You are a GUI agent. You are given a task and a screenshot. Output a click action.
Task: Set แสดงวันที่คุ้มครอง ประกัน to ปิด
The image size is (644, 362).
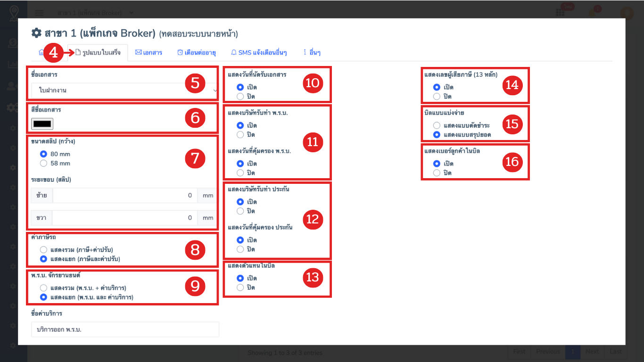click(x=240, y=249)
